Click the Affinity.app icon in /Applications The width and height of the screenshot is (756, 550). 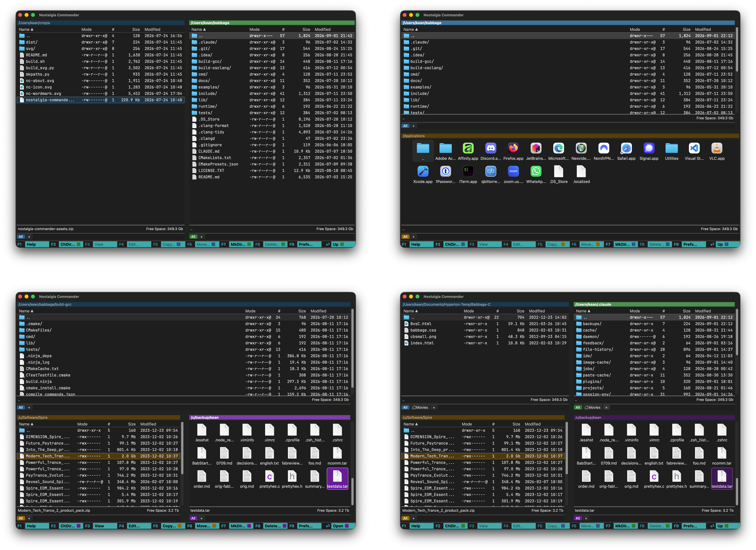coord(468,148)
